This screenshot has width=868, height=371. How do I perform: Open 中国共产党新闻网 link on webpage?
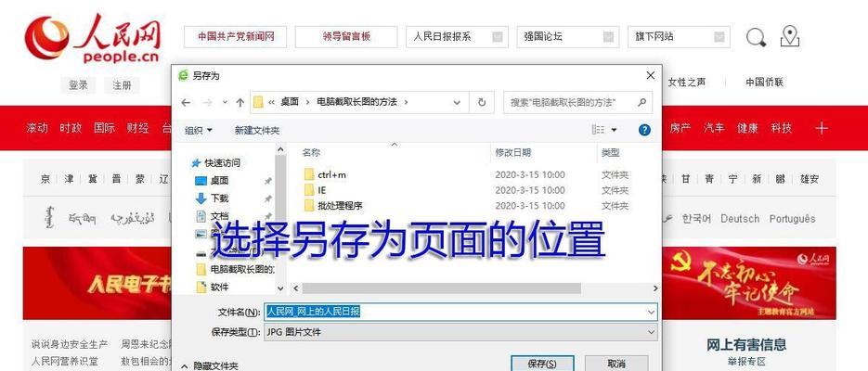[x=236, y=37]
